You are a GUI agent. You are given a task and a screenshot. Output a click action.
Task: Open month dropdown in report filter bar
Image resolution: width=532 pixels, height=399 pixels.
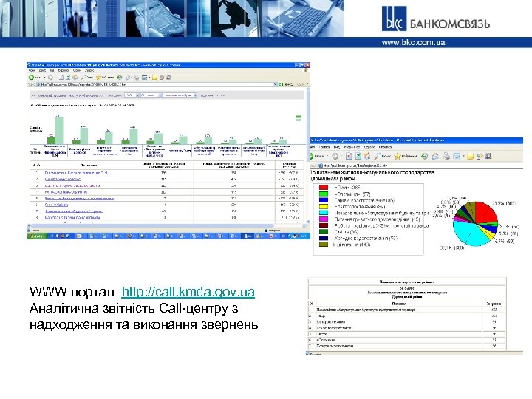(x=151, y=95)
